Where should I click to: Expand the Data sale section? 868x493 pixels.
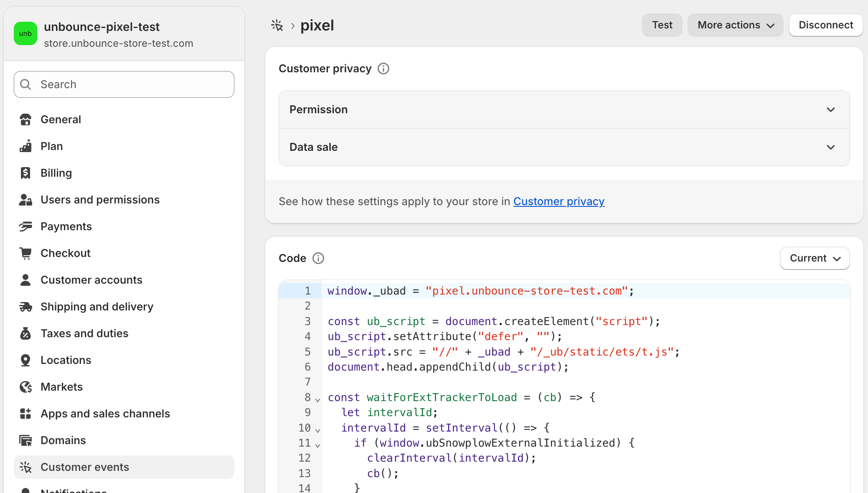pyautogui.click(x=564, y=147)
